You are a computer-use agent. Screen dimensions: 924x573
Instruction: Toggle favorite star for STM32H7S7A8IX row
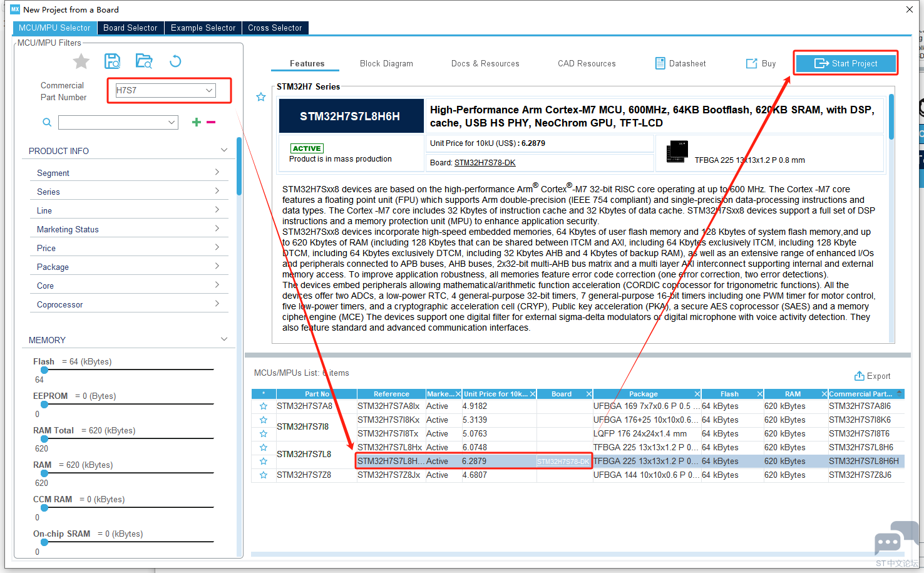[x=264, y=406]
